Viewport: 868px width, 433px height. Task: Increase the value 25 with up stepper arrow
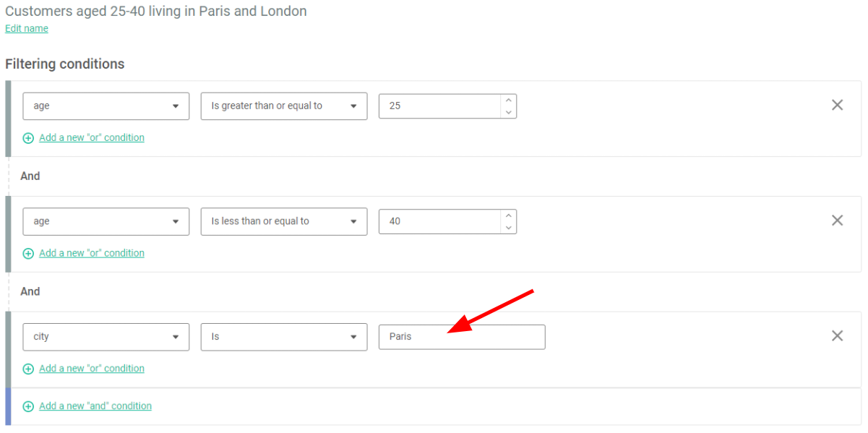click(x=509, y=100)
